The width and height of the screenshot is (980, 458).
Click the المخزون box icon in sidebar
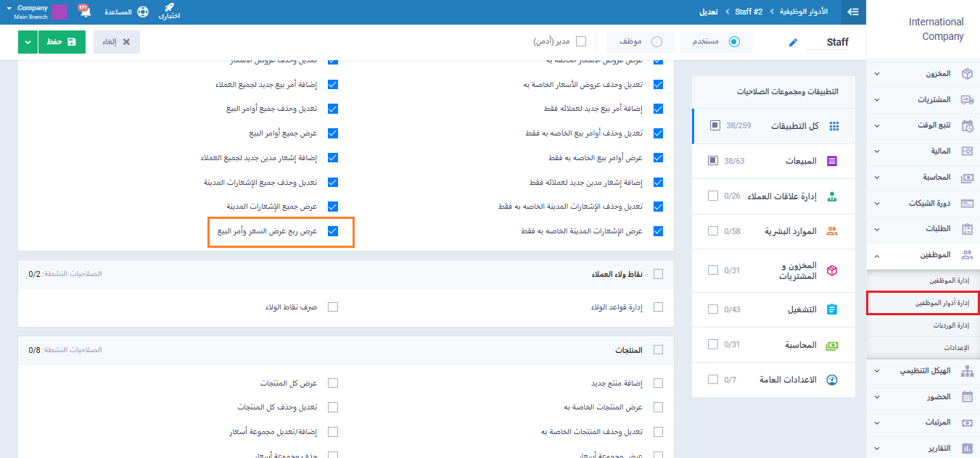(x=966, y=74)
